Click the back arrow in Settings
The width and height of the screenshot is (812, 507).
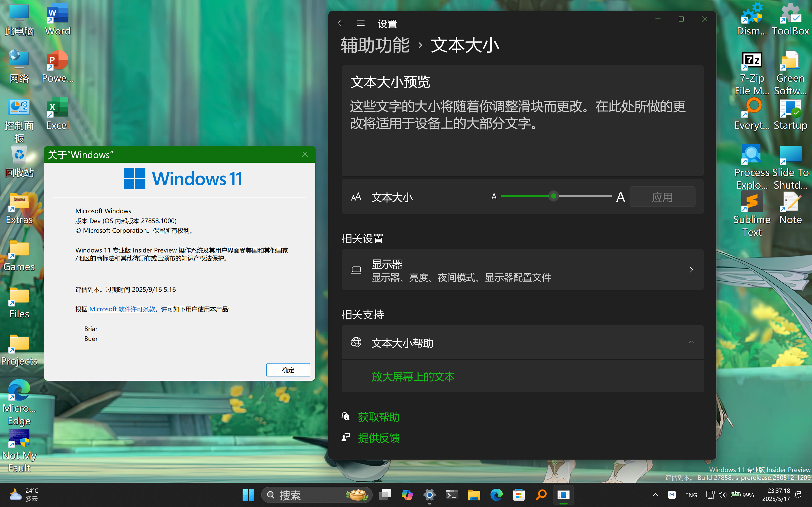[x=341, y=23]
